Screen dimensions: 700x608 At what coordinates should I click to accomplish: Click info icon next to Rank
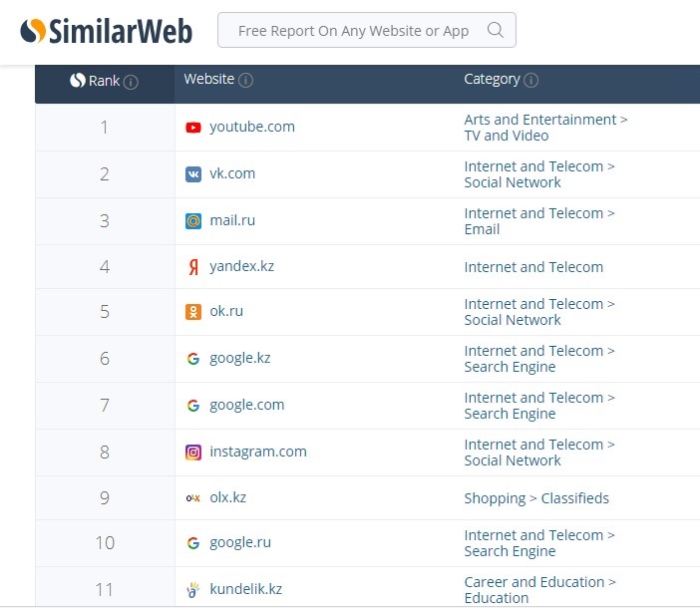tap(131, 82)
